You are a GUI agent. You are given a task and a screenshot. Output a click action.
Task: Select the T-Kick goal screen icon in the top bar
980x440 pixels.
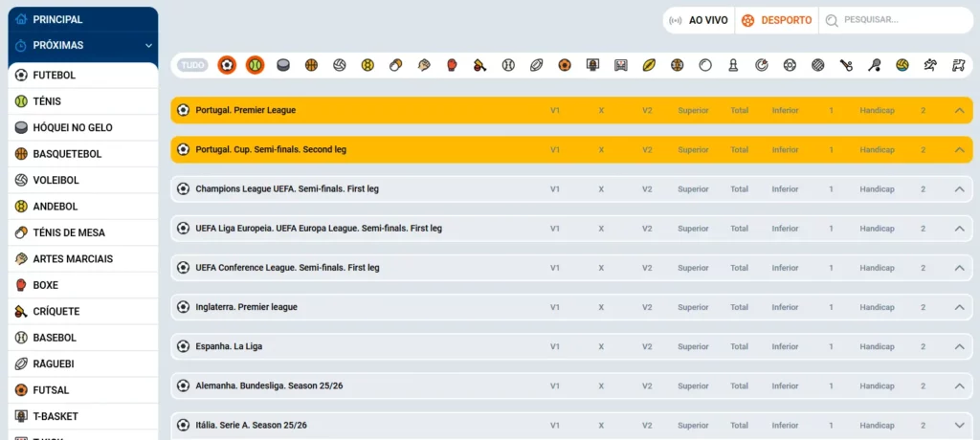(x=620, y=65)
